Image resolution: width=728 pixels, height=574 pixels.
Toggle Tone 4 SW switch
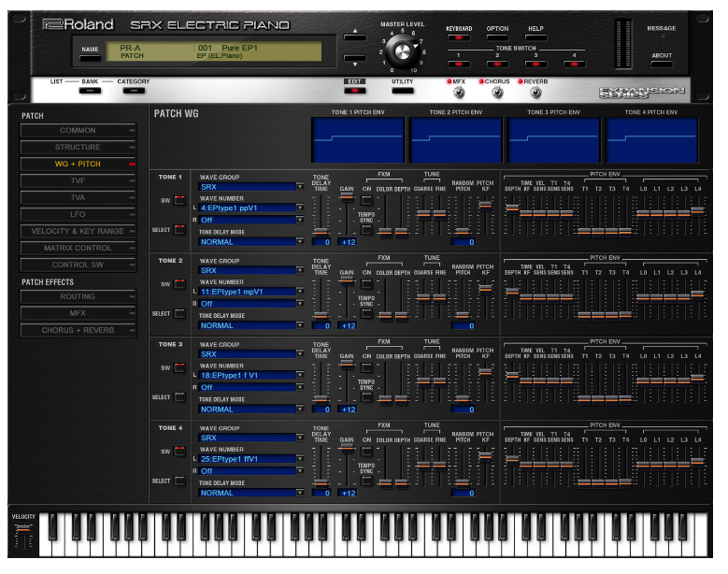(x=179, y=451)
